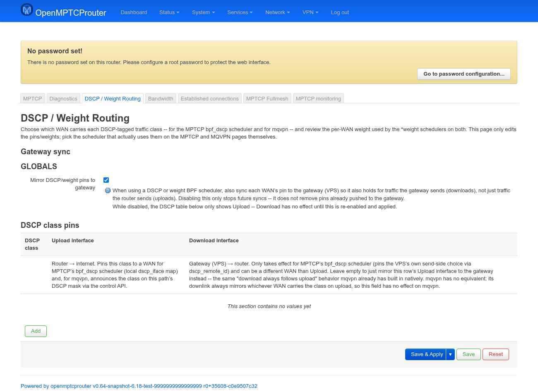
Task: Switch to the MPTCP Fullmesh tab
Action: click(267, 98)
